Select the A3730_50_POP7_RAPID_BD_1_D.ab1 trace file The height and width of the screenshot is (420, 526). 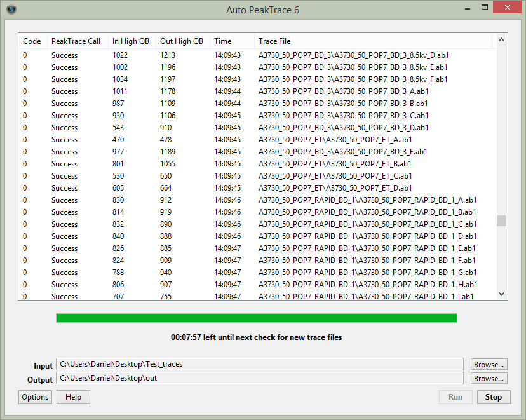pos(368,236)
